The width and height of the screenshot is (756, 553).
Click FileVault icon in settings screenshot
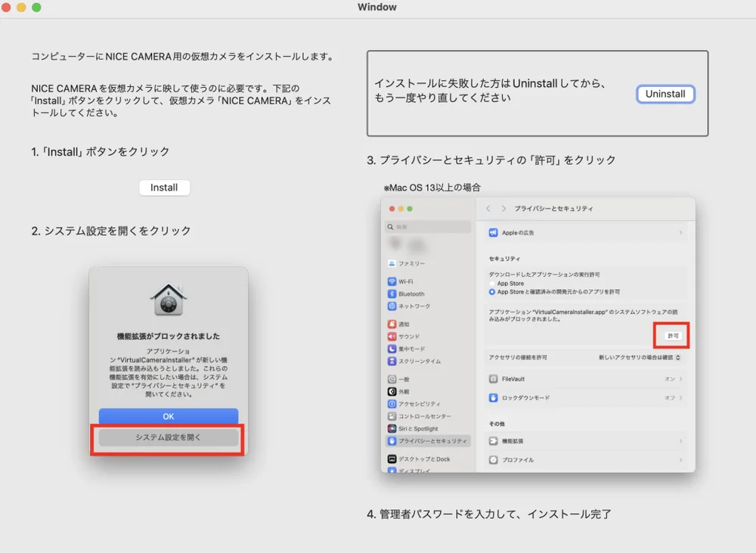[x=493, y=379]
